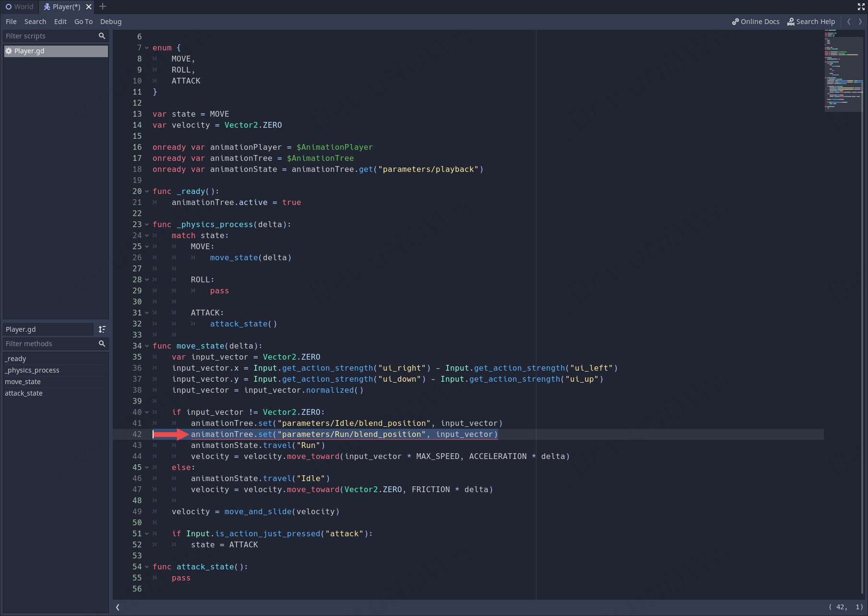
Task: Click the line and column indicator
Action: point(846,607)
